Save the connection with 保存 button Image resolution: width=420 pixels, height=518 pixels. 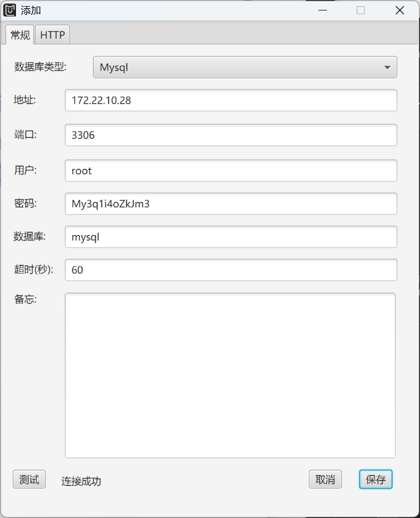(375, 479)
